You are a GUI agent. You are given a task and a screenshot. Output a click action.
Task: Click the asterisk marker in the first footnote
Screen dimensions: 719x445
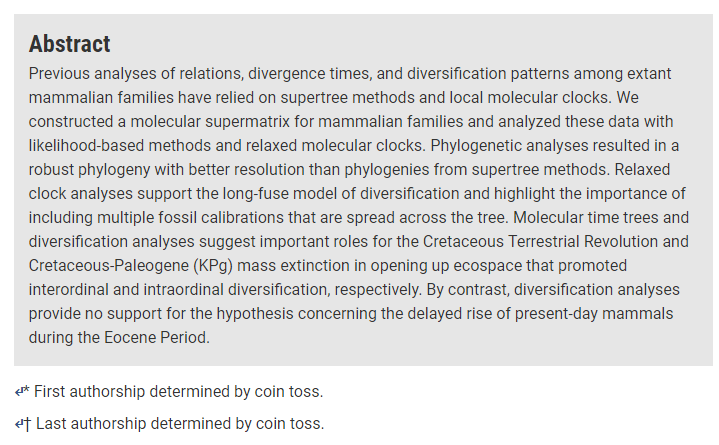coord(27,389)
